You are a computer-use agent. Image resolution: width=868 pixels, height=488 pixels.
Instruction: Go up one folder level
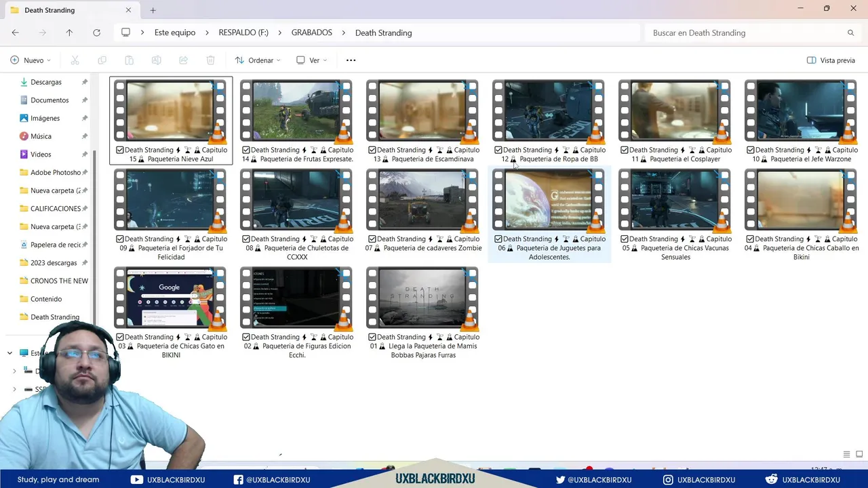click(69, 33)
